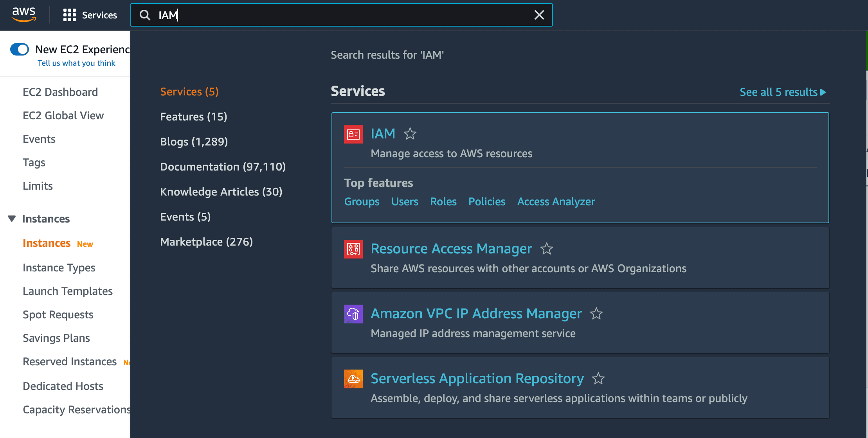Switch to the Features results category
The image size is (868, 438).
coord(193,116)
